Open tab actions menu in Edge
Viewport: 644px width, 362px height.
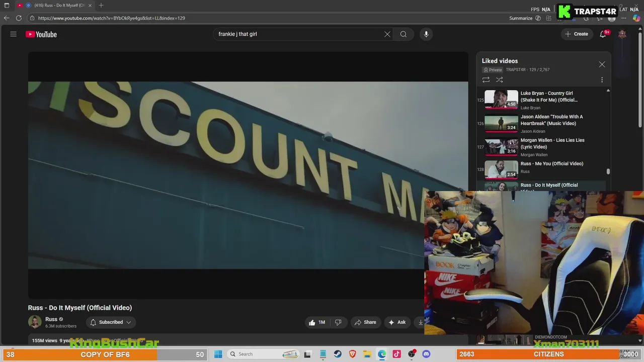point(7,5)
